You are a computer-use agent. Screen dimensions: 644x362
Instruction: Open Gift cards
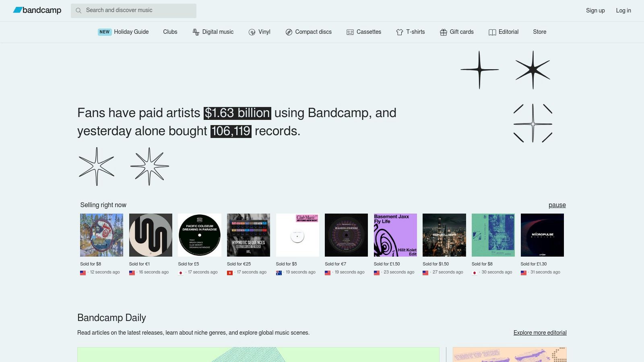tap(462, 32)
